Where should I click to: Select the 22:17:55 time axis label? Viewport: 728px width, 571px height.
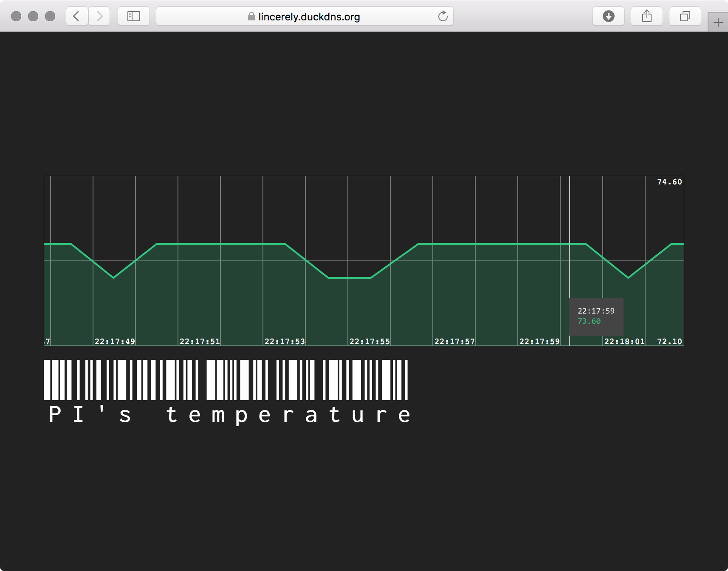[x=370, y=342]
